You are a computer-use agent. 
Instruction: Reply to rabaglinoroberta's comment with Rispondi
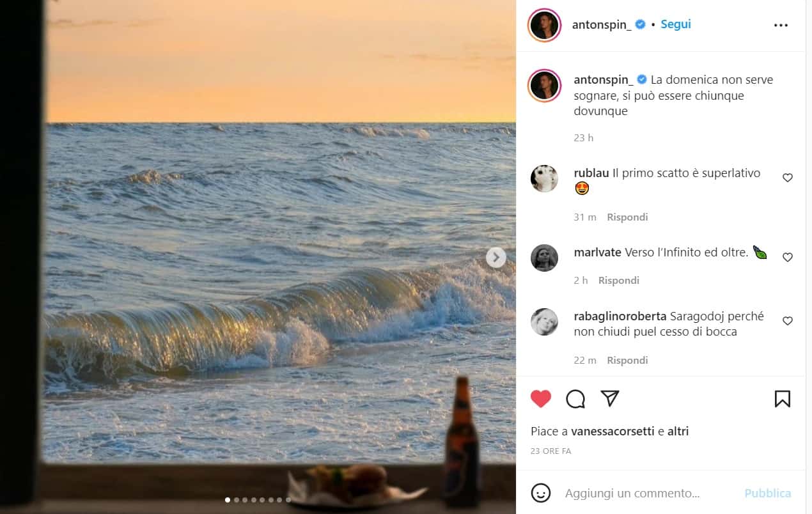(627, 361)
